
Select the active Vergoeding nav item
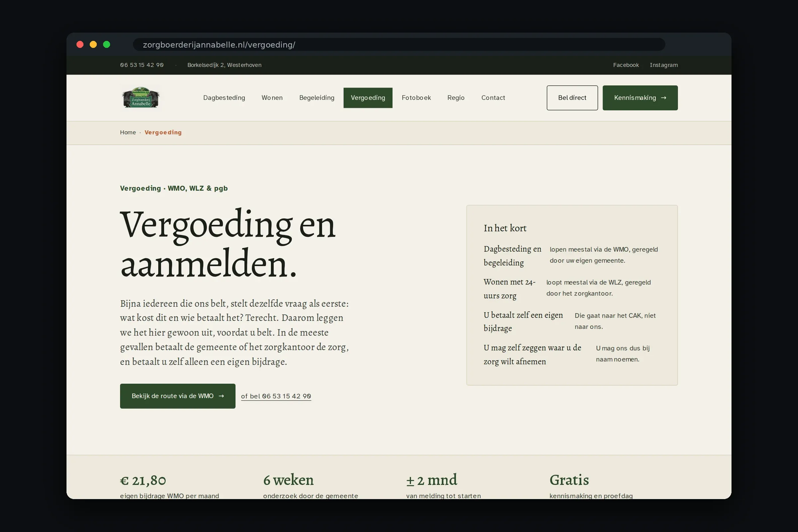coord(368,98)
